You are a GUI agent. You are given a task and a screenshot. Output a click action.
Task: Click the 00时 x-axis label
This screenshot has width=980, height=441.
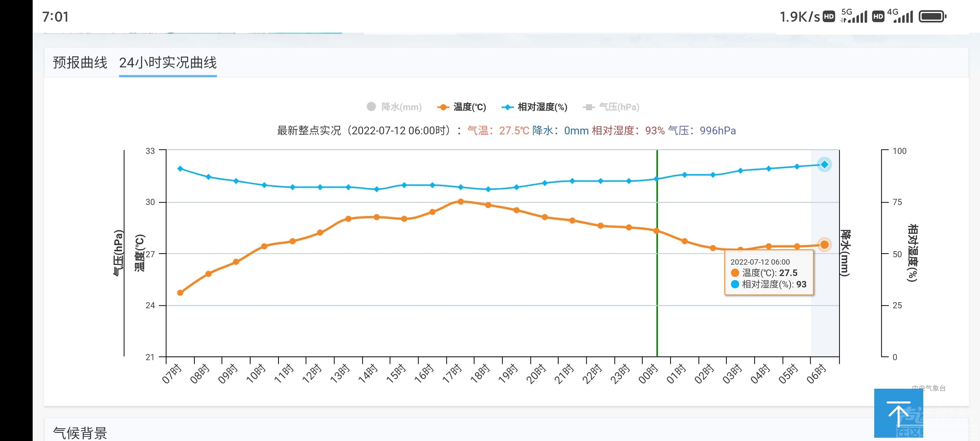tap(648, 374)
